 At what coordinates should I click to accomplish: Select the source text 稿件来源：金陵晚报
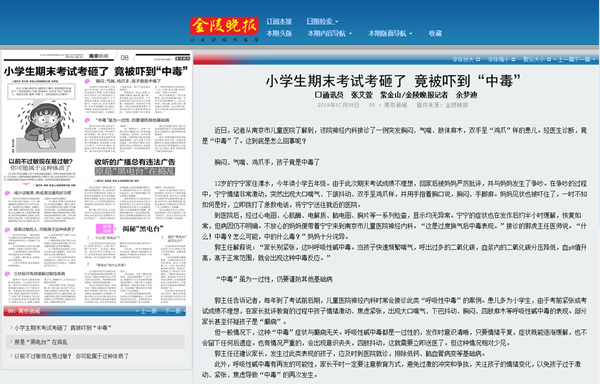(x=442, y=105)
